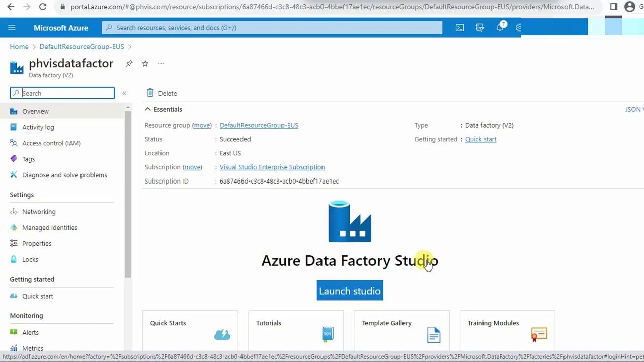Open Diagnose and solve problems
This screenshot has width=644, height=362.
64,175
